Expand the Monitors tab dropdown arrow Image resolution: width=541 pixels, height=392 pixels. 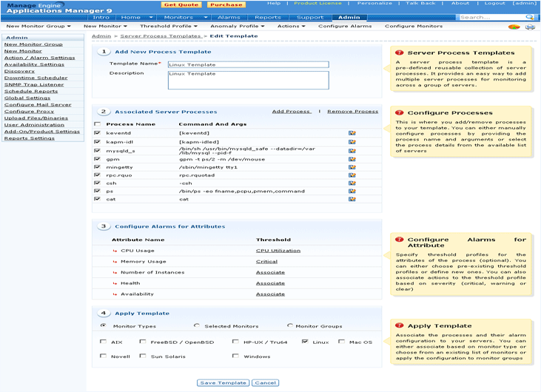pyautogui.click(x=206, y=17)
